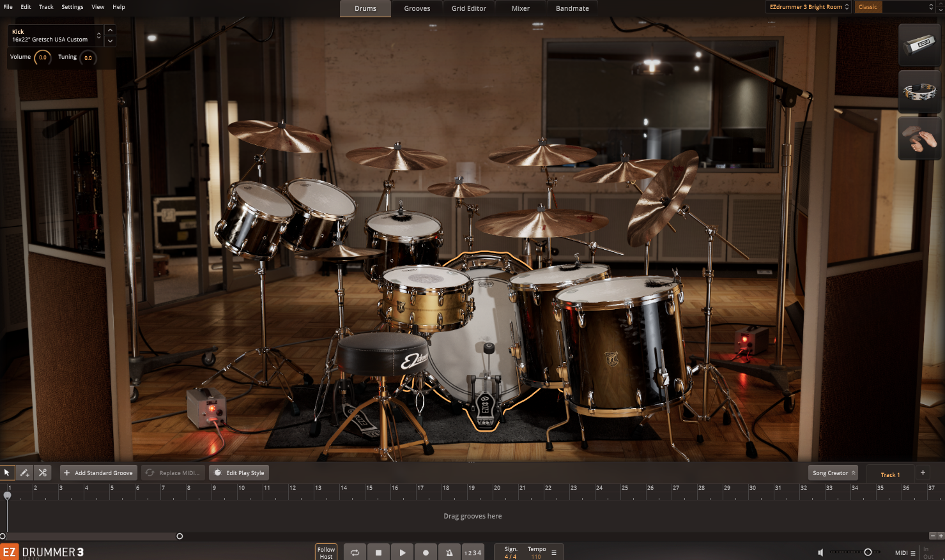Click the right loop range handle

click(180, 536)
